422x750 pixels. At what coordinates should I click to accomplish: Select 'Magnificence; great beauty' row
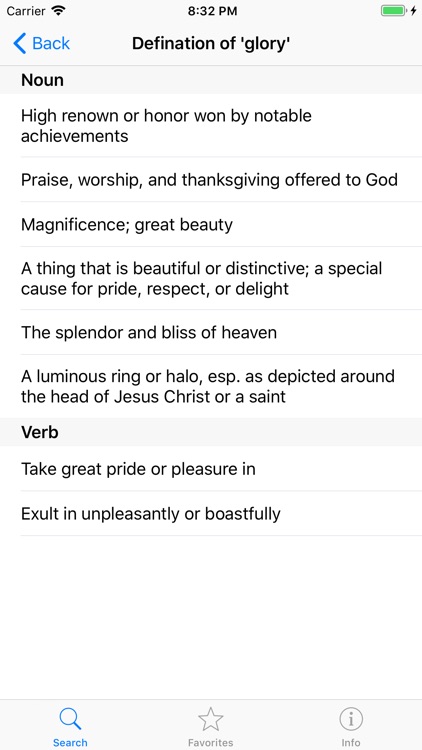(x=211, y=224)
